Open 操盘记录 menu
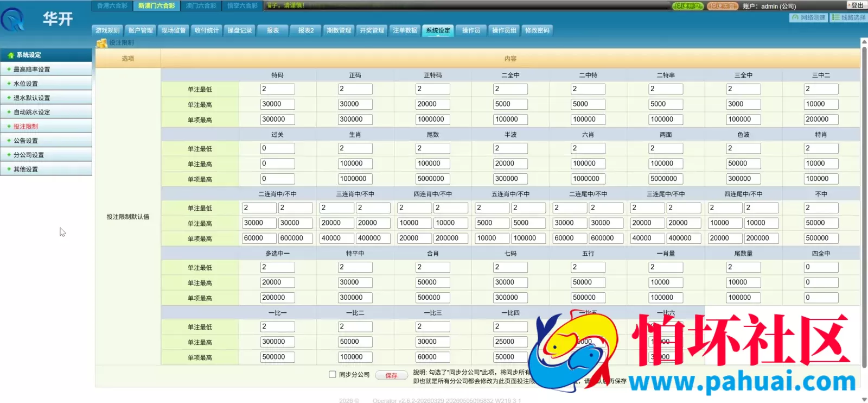The width and height of the screenshot is (868, 403). [240, 30]
